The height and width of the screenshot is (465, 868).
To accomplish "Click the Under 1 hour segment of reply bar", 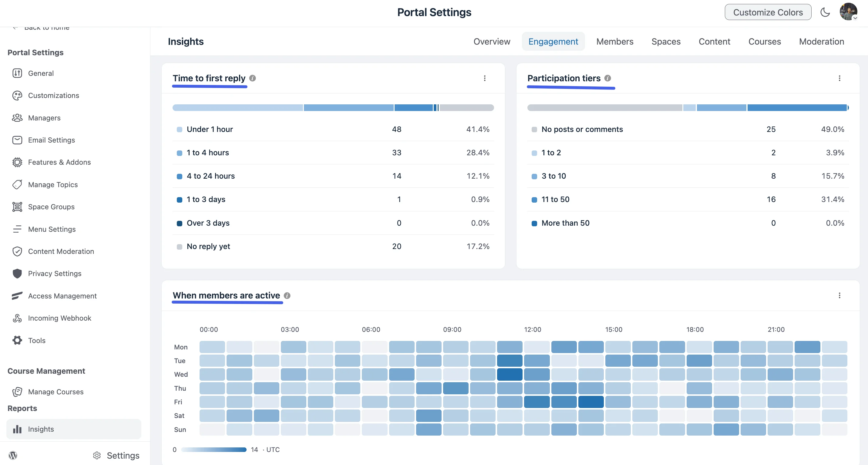I will [237, 107].
